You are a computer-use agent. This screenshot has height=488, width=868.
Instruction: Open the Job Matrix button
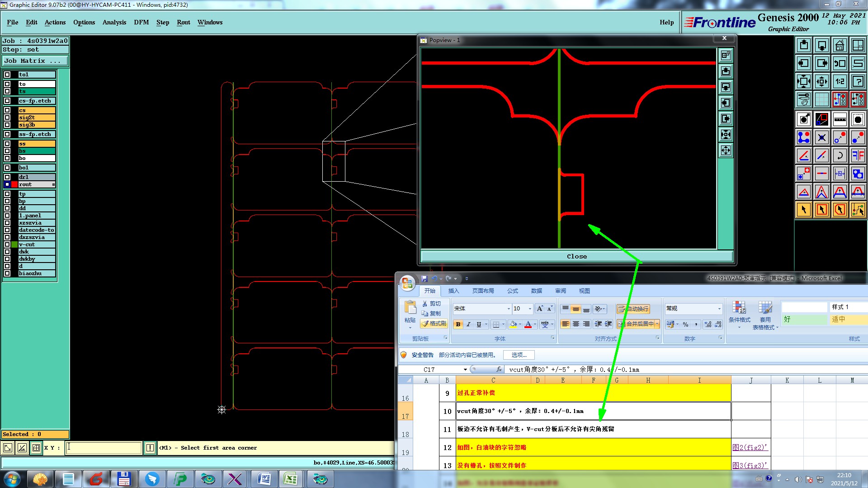click(35, 61)
